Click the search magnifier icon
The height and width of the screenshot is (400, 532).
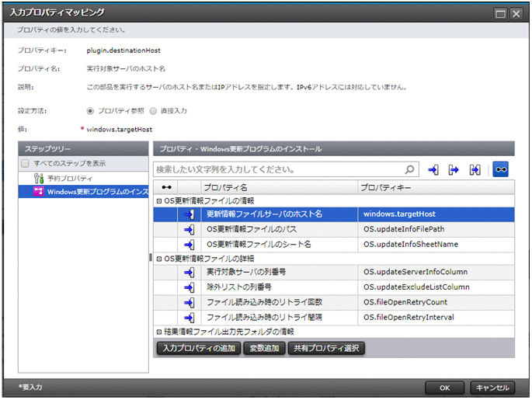click(x=409, y=169)
